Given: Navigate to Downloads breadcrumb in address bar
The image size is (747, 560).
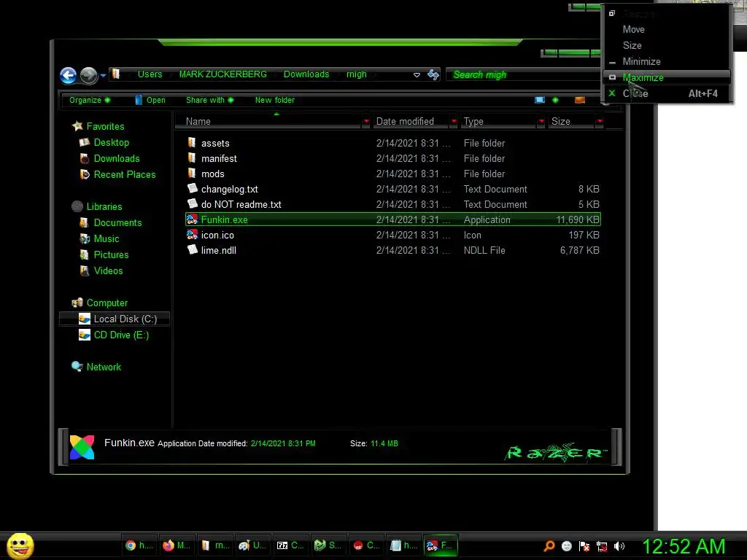Looking at the screenshot, I should (306, 74).
